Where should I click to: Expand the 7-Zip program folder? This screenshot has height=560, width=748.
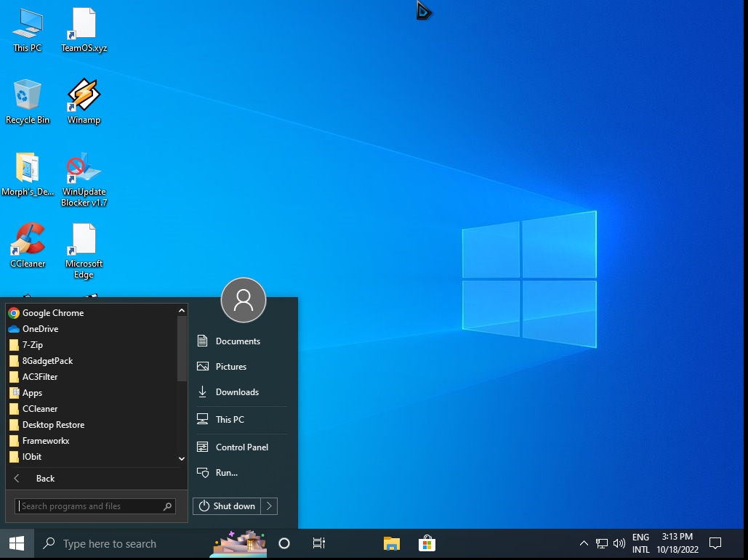click(x=33, y=345)
